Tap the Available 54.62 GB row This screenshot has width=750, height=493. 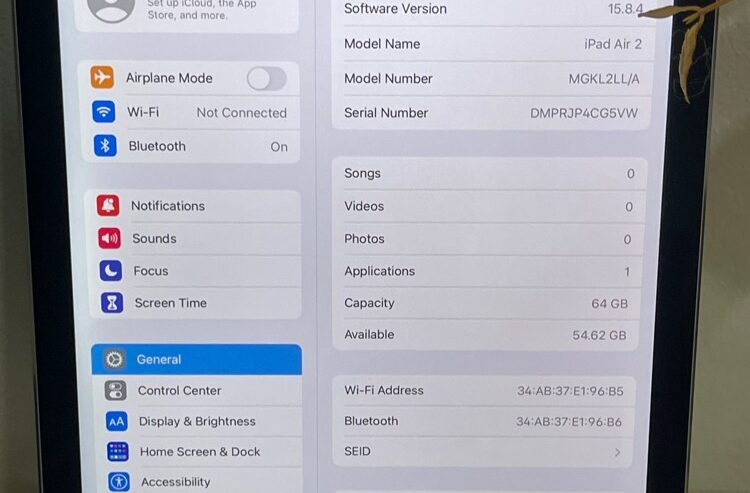[x=485, y=335]
